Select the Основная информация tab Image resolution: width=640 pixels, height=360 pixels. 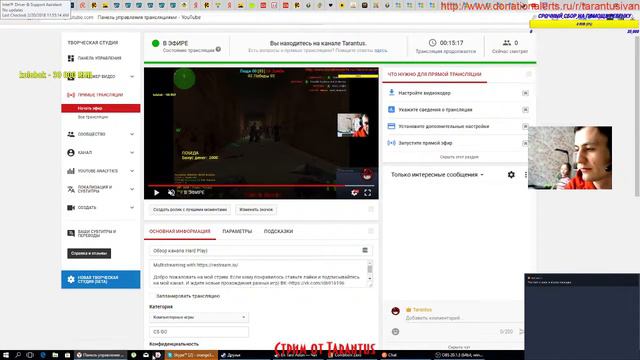click(180, 231)
